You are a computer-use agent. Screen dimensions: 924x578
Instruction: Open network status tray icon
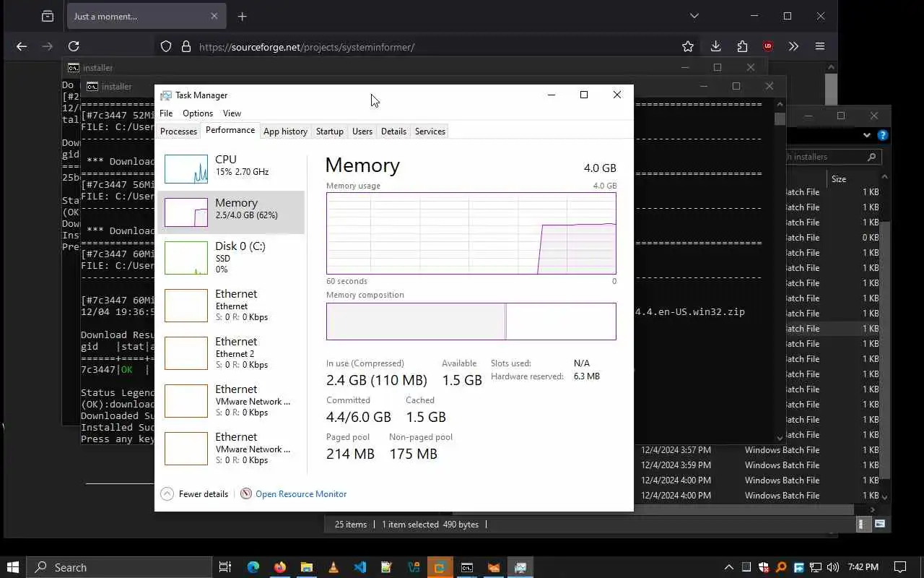pyautogui.click(x=816, y=567)
